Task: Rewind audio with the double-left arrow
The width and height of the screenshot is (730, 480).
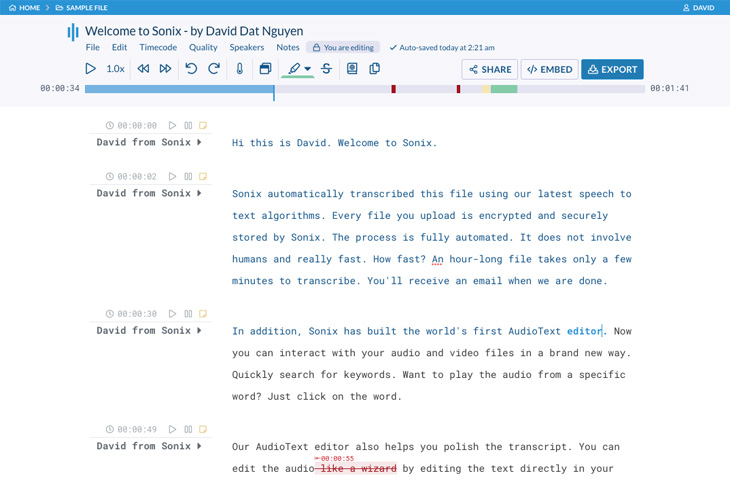Action: (143, 69)
